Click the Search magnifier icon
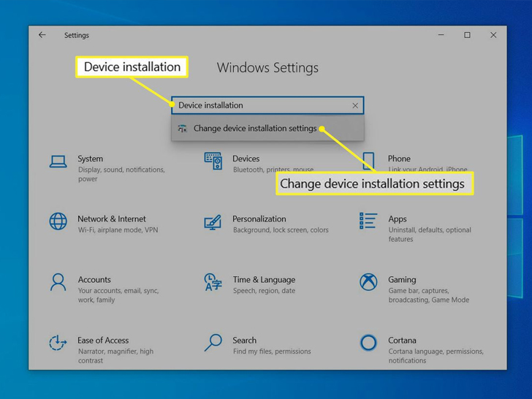 point(213,343)
